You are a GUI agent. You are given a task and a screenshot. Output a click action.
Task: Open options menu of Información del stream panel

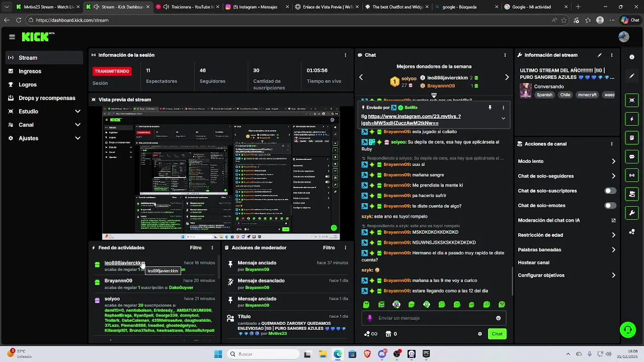[612, 55]
